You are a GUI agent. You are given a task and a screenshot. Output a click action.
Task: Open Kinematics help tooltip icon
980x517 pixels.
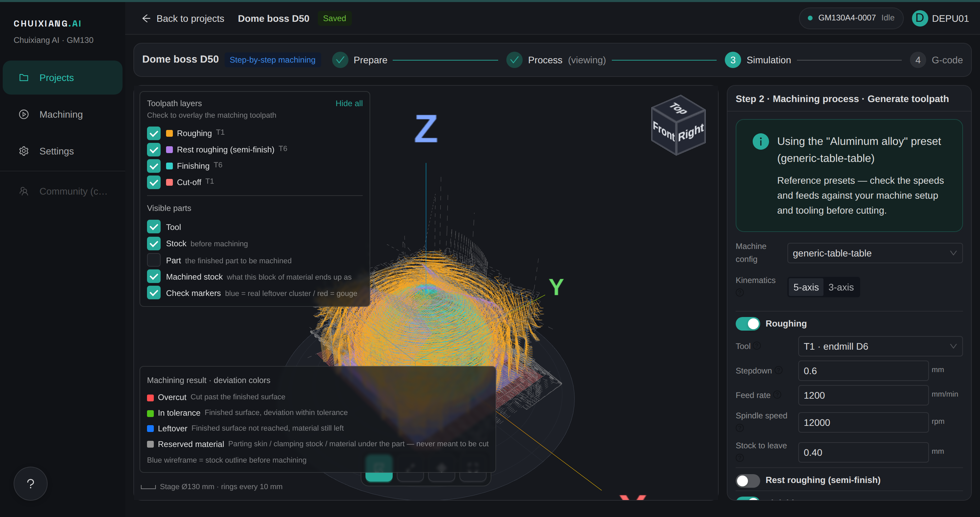coord(739,292)
